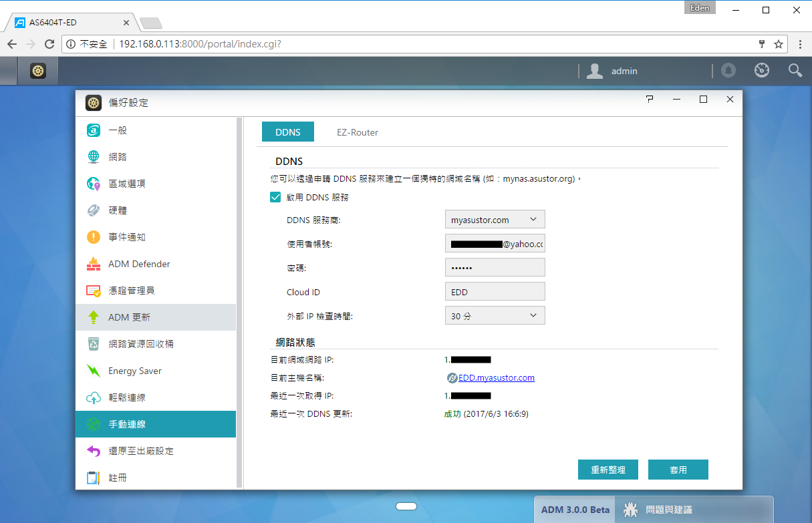The image size is (812, 523).
Task: Click the saved password key icon
Action: (x=761, y=44)
